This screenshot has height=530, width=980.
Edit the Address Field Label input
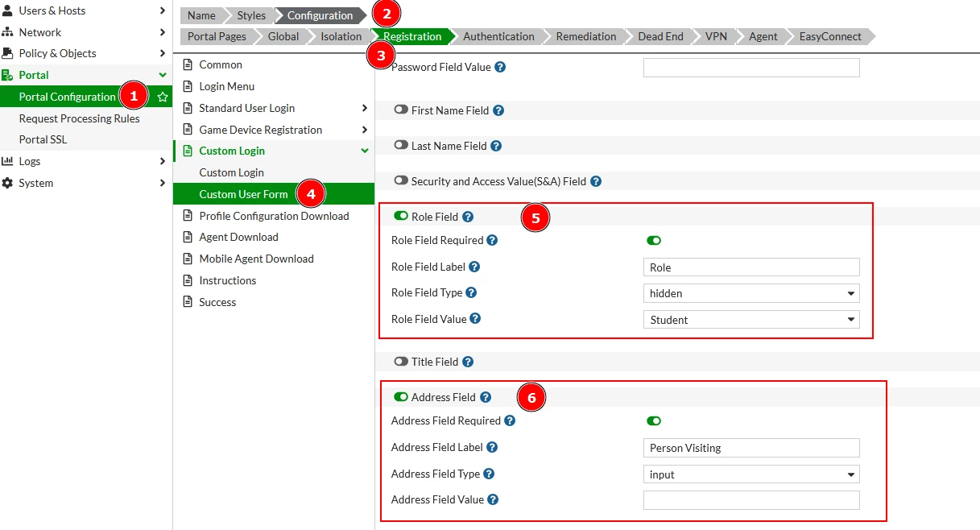point(751,448)
